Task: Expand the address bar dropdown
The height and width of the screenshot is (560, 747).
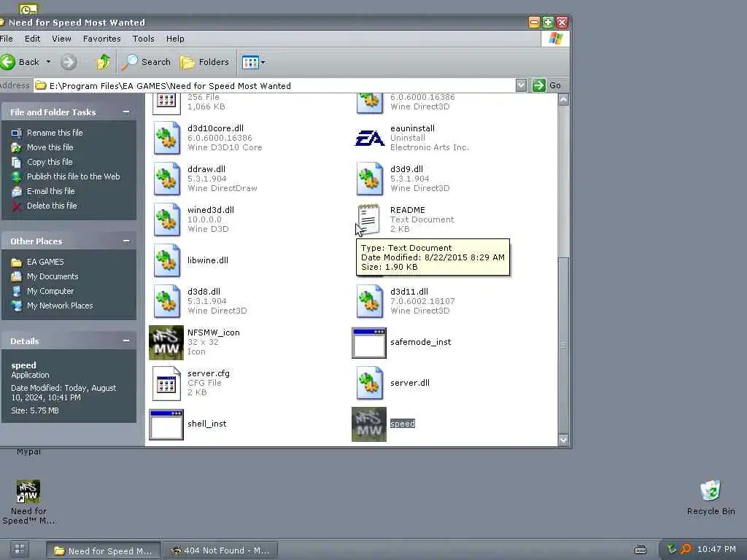Action: [x=521, y=85]
